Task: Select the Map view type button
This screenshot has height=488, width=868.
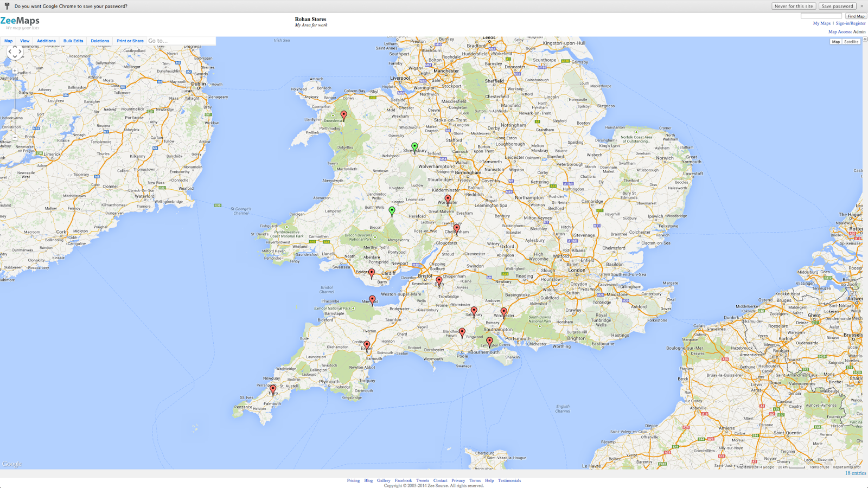Action: [x=836, y=42]
